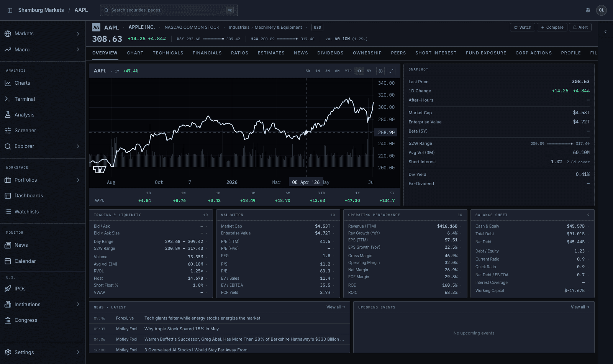The width and height of the screenshot is (613, 364).
Task: Click the AA ticker logo badge
Action: click(x=96, y=27)
